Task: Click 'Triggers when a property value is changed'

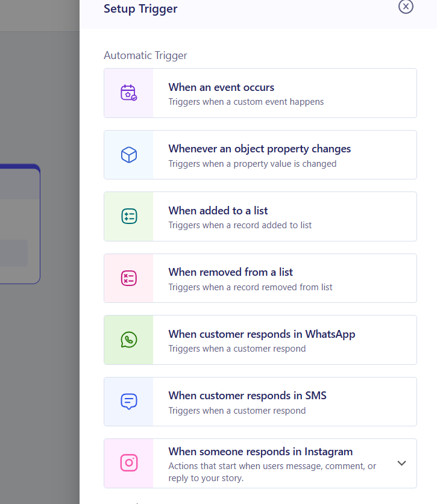Action: click(x=253, y=164)
